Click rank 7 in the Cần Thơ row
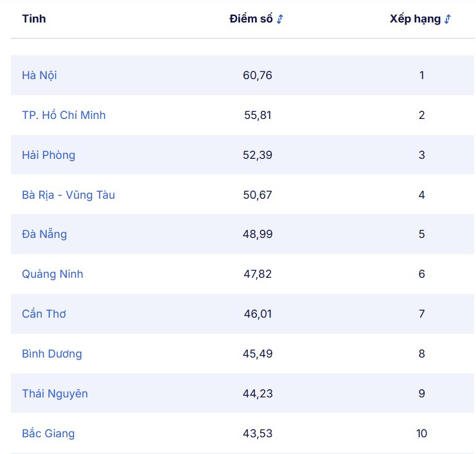Screen dimensions: 476x454 coord(421,314)
